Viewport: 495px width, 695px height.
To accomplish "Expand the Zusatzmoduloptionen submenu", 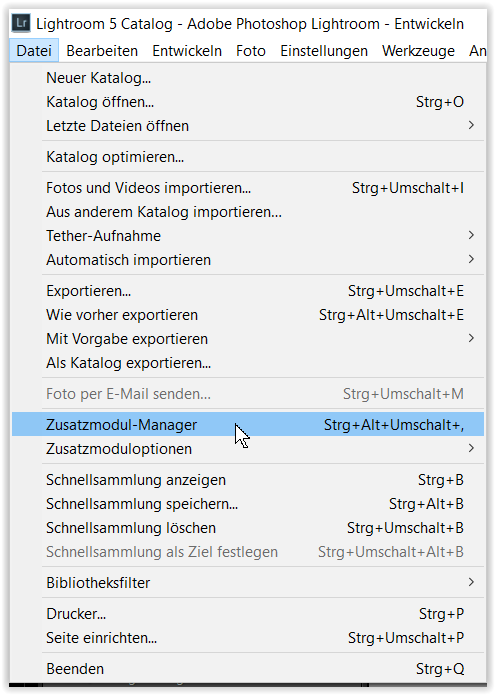I will [x=248, y=449].
